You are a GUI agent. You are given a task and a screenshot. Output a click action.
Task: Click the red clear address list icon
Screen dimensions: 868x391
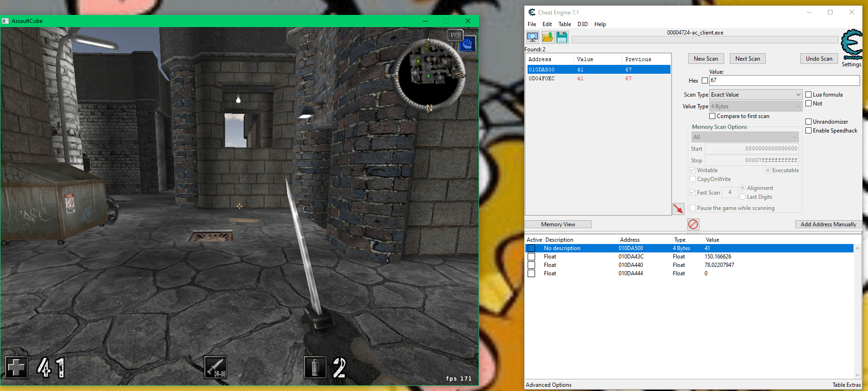[x=693, y=224]
